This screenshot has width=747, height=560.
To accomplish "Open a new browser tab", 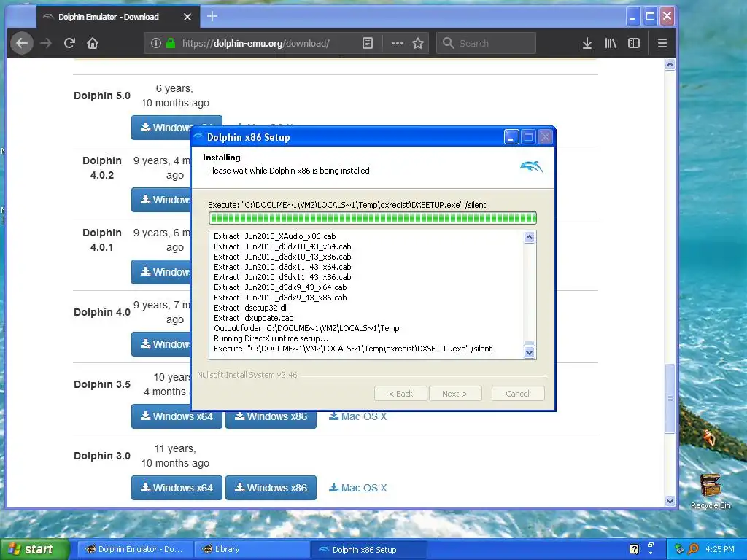I will click(212, 17).
